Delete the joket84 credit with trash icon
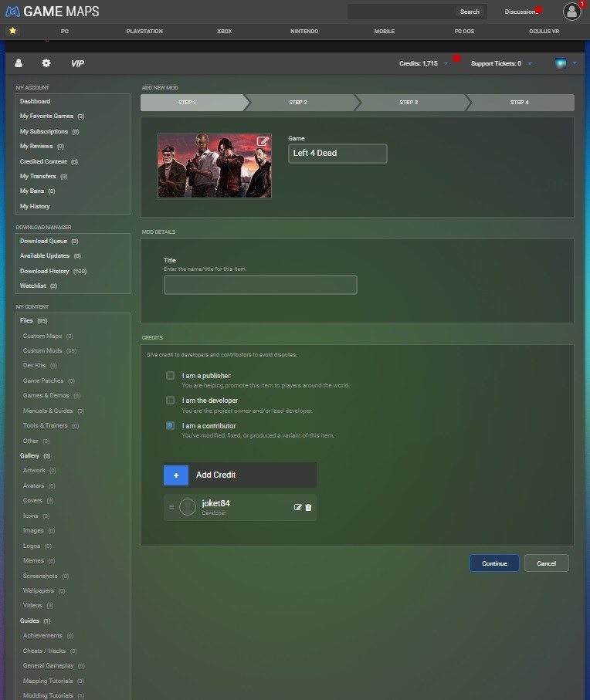590x700 pixels. (309, 507)
